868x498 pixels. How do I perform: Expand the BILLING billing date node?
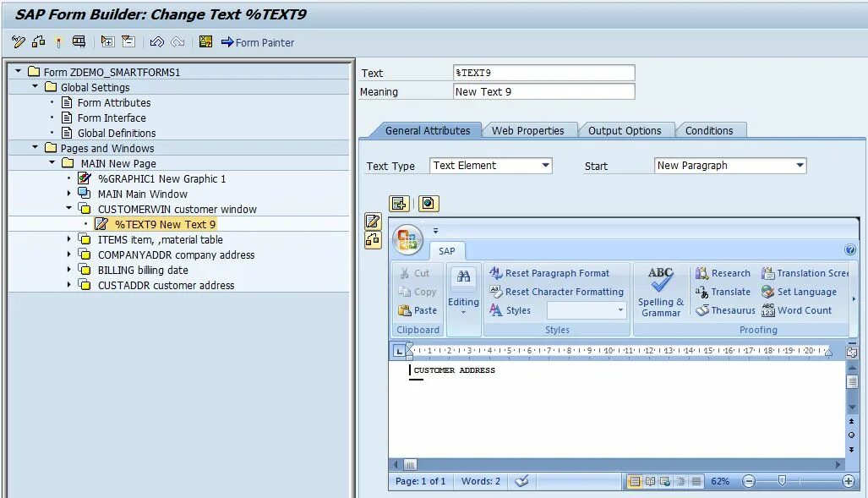68,269
